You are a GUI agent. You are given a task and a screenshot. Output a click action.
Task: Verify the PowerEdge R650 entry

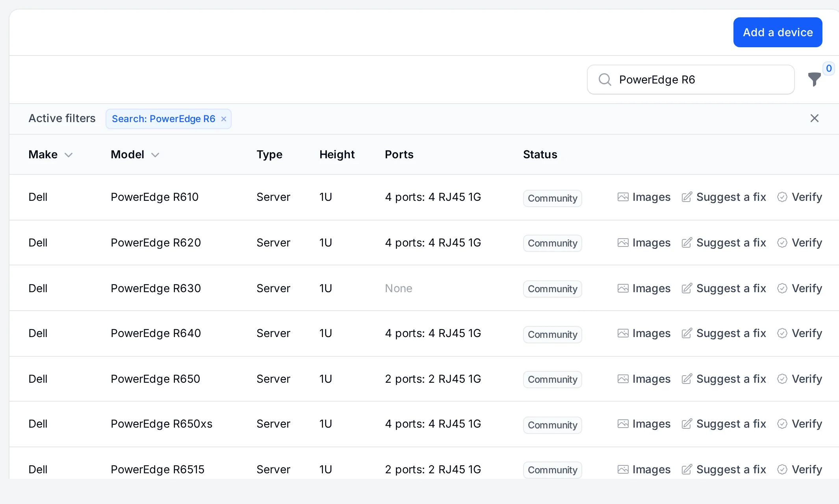tap(800, 379)
